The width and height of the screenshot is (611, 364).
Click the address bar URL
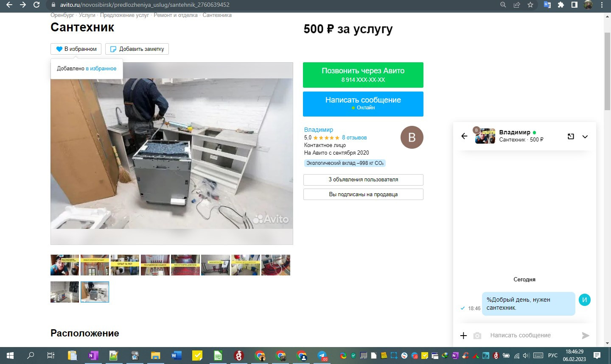145,5
